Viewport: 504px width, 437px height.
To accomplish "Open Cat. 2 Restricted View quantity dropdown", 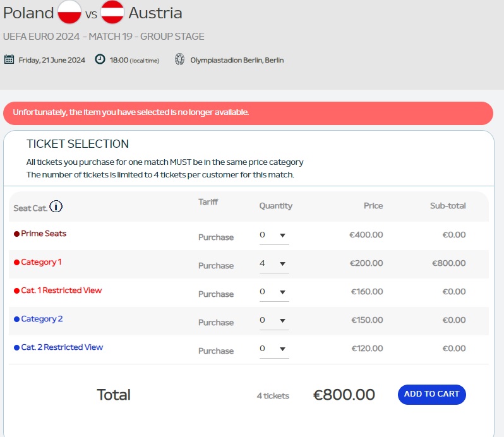I will click(x=274, y=349).
